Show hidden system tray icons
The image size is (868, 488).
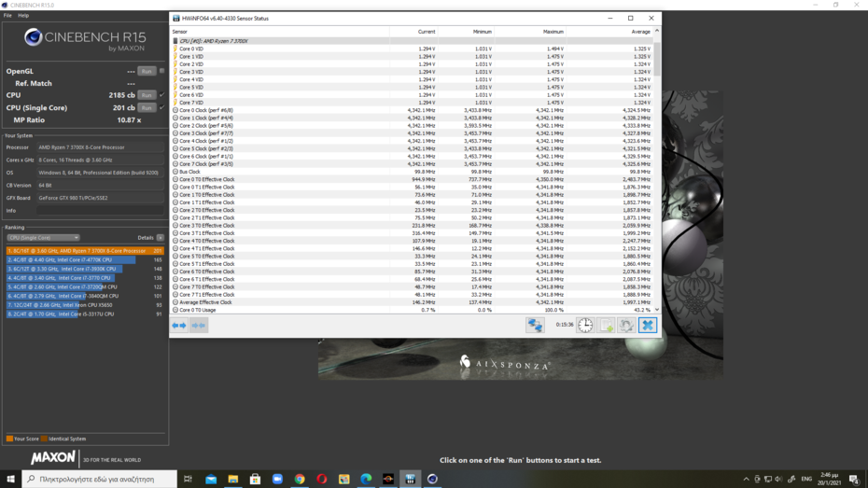(x=747, y=480)
